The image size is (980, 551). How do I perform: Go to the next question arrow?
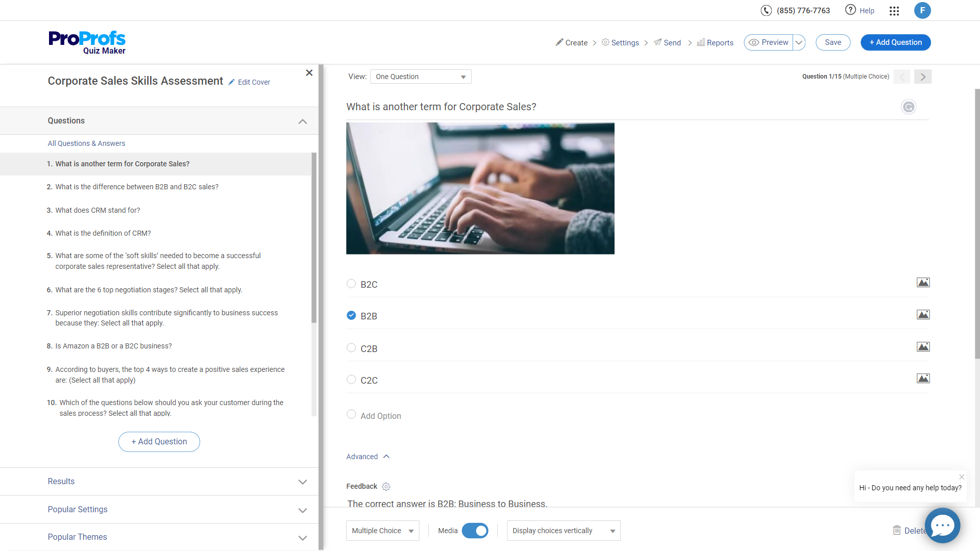[x=923, y=77]
